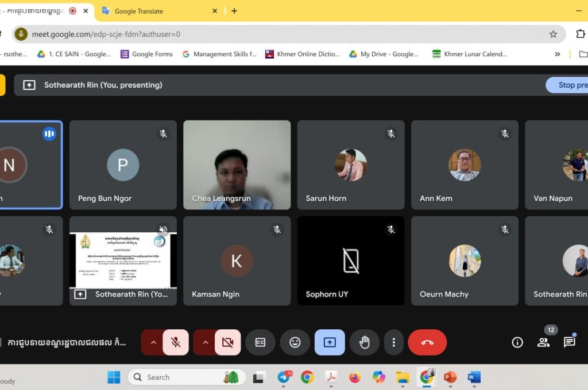Open a new browser tab
Screen dimensions: 588x390
pyautogui.click(x=234, y=11)
